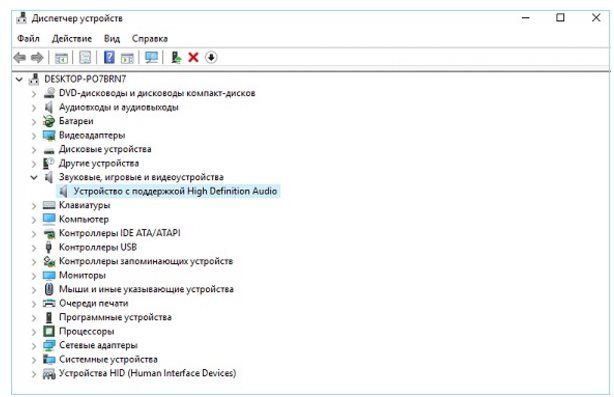Click the display adapter category icon
This screenshot has height=397, width=614.
(x=49, y=135)
